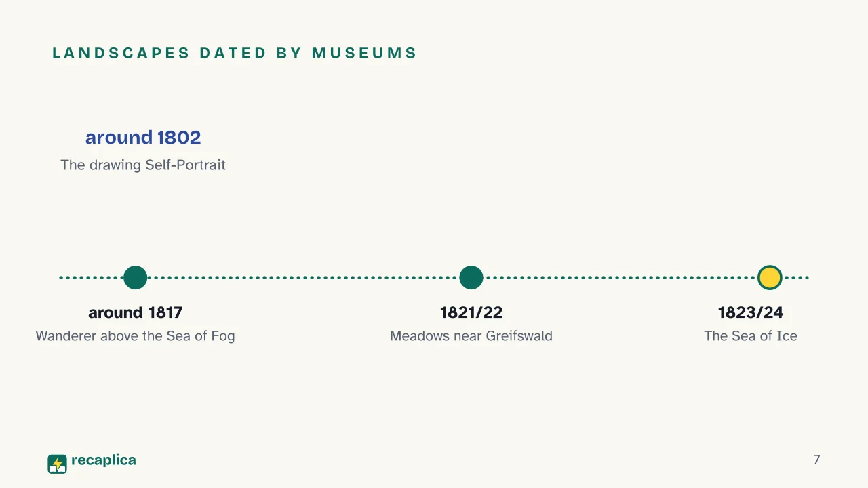Click dotted line left of the 1817 marker
868x488 pixels.
click(x=92, y=277)
